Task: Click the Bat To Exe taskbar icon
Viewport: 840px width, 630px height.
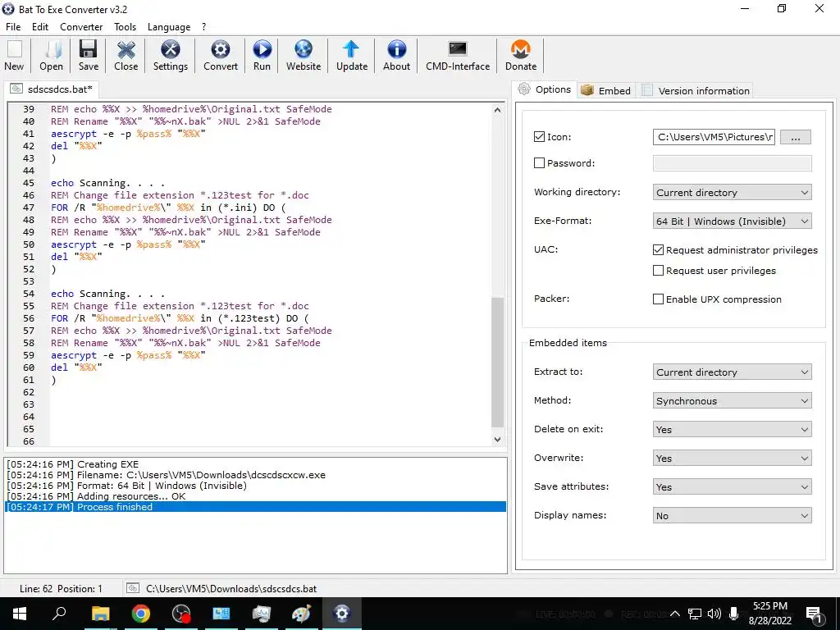Action: [x=341, y=614]
